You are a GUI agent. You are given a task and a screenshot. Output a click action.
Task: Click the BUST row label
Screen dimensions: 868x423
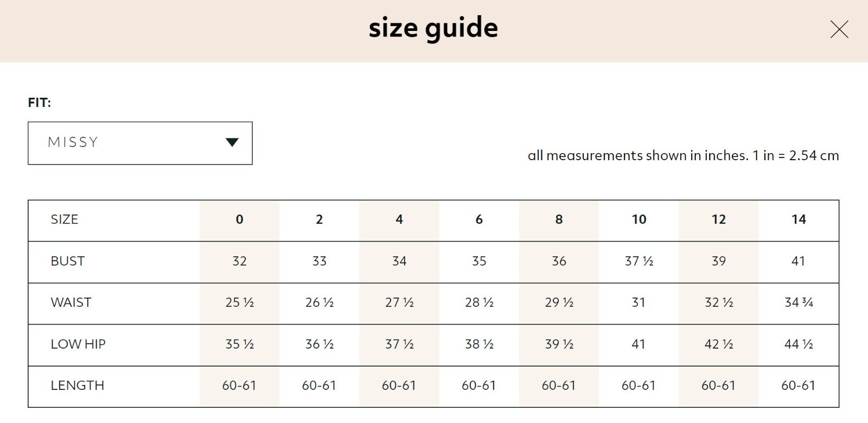click(68, 261)
